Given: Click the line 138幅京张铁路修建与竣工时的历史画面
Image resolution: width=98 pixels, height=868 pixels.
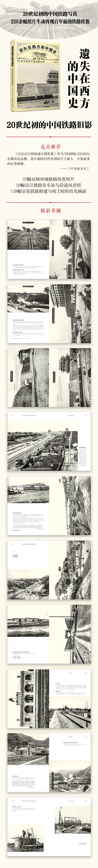Looking at the screenshot, I should coord(49,191).
